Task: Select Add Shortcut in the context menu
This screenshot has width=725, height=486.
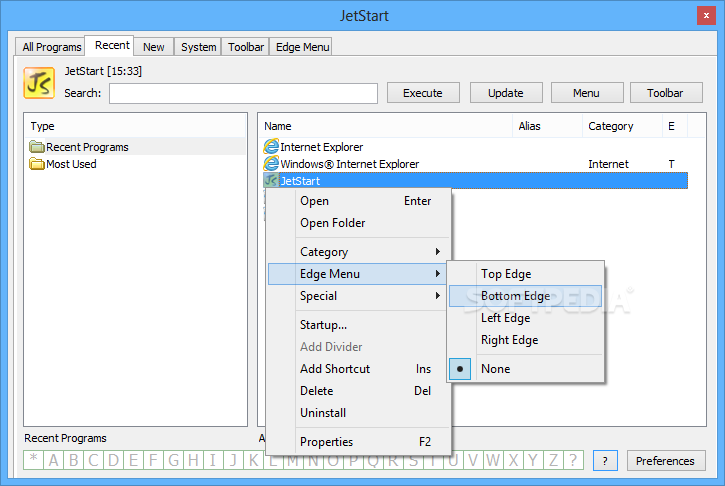Action: [x=358, y=369]
